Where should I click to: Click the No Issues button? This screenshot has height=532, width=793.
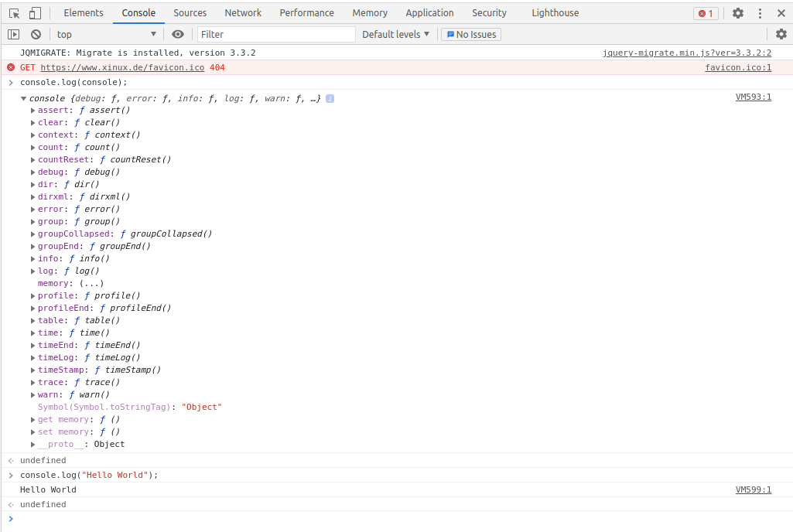point(470,34)
